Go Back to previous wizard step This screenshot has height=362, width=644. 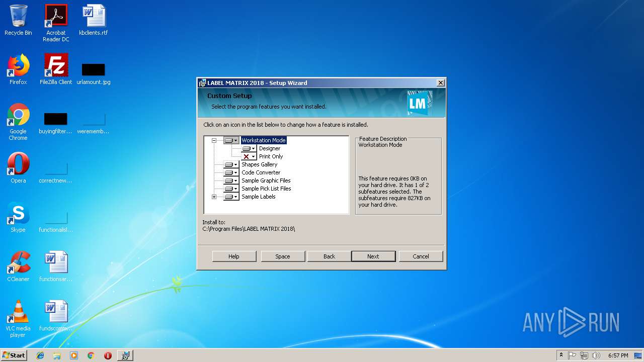(329, 256)
